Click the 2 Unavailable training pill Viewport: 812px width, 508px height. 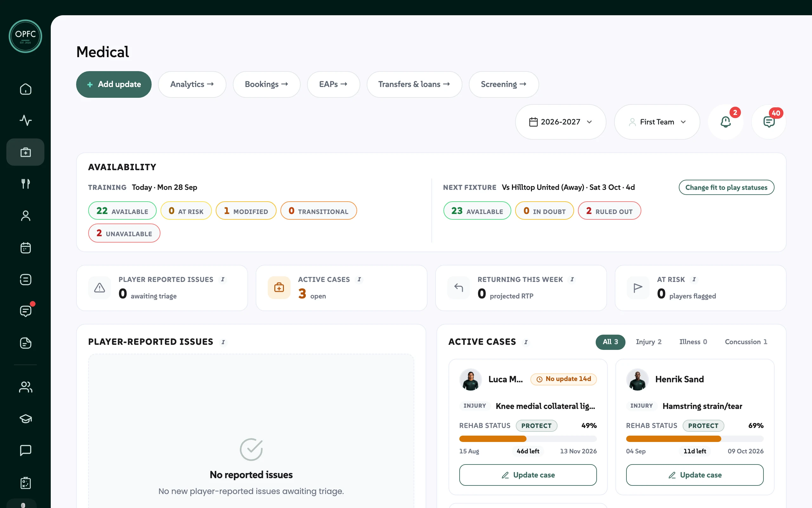pos(124,233)
